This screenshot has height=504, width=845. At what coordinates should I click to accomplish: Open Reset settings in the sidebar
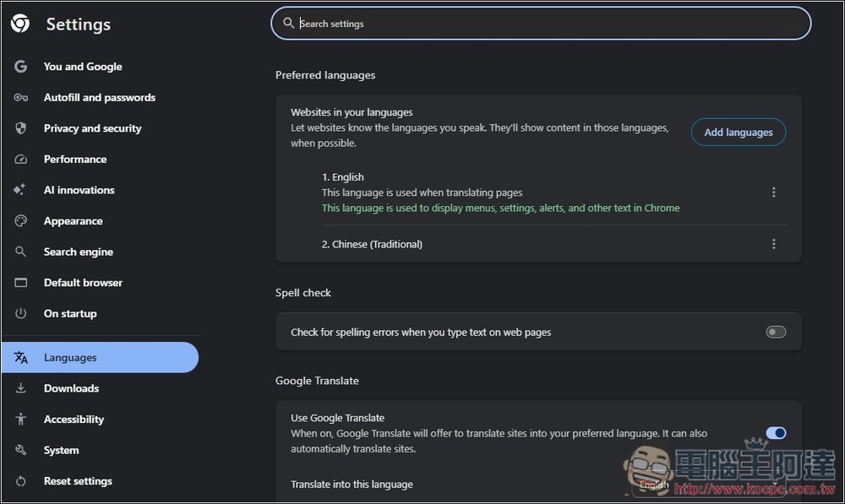pos(78,481)
